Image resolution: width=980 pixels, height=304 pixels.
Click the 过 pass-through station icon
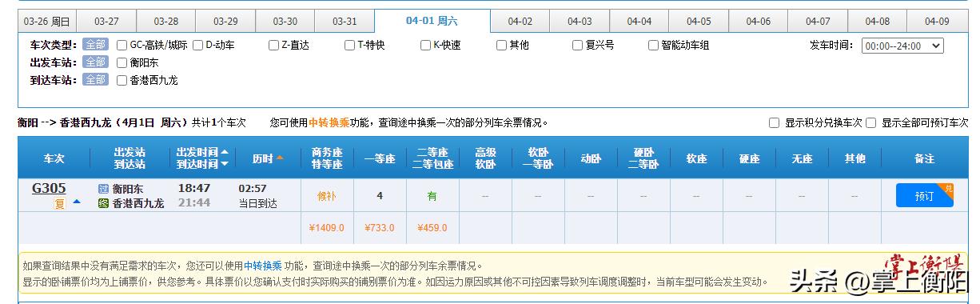tap(103, 189)
